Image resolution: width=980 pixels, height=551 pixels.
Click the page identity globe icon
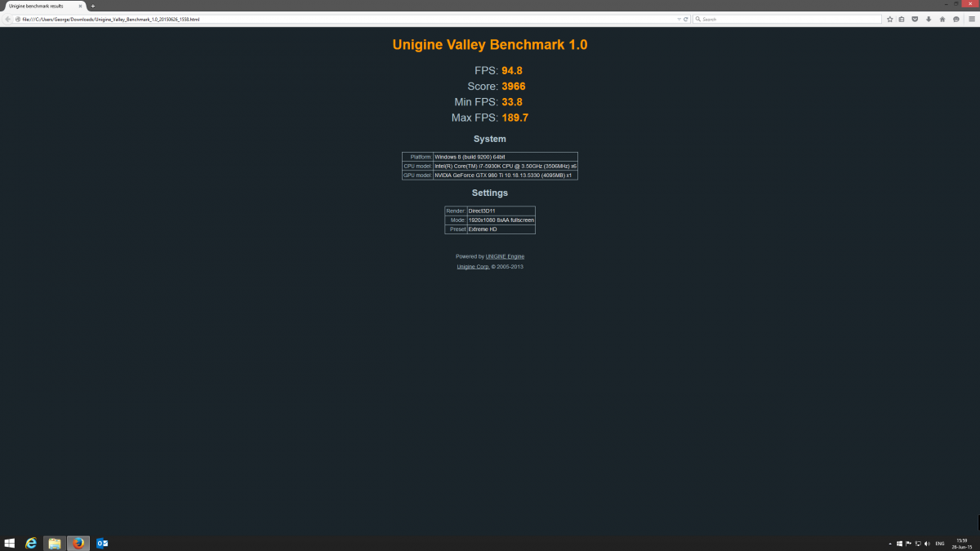click(19, 19)
